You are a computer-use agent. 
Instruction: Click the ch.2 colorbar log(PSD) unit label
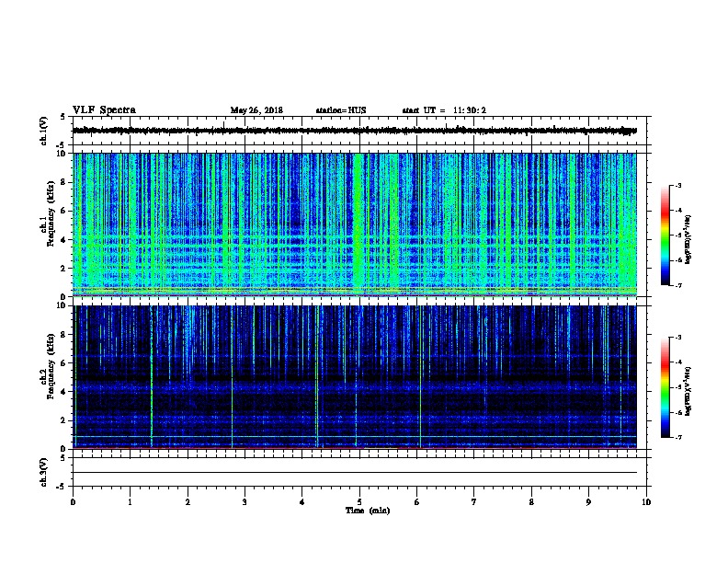688,391
